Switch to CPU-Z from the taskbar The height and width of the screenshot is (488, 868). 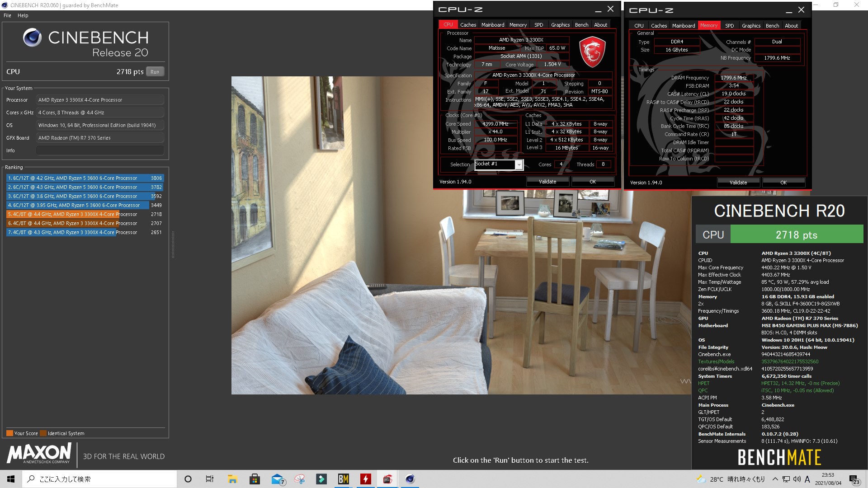pyautogui.click(x=388, y=479)
